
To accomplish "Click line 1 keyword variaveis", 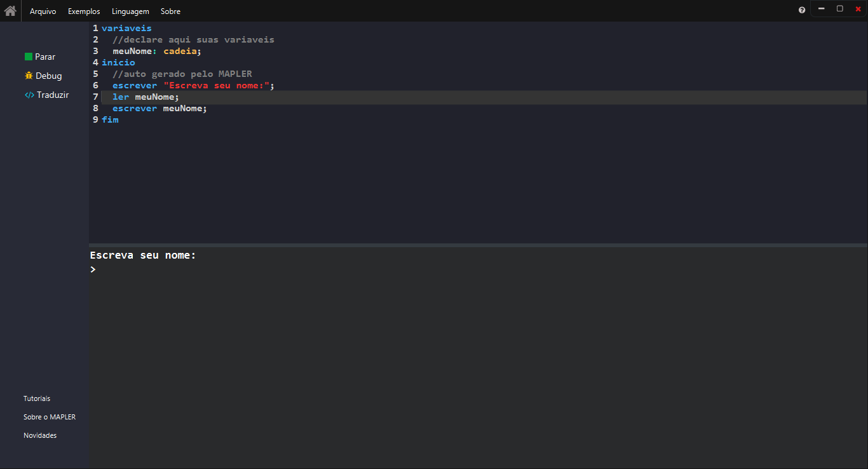I will pyautogui.click(x=126, y=28).
